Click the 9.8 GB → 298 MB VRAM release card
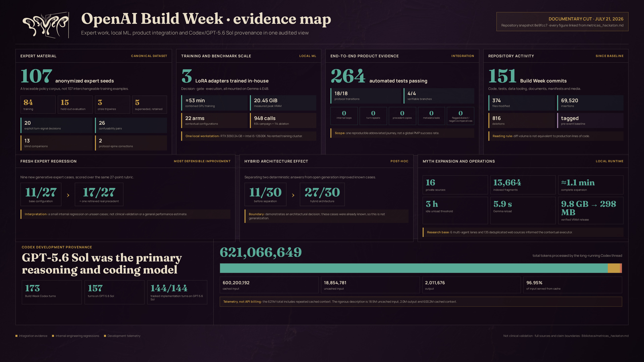This screenshot has width=644, height=362. coord(591,210)
